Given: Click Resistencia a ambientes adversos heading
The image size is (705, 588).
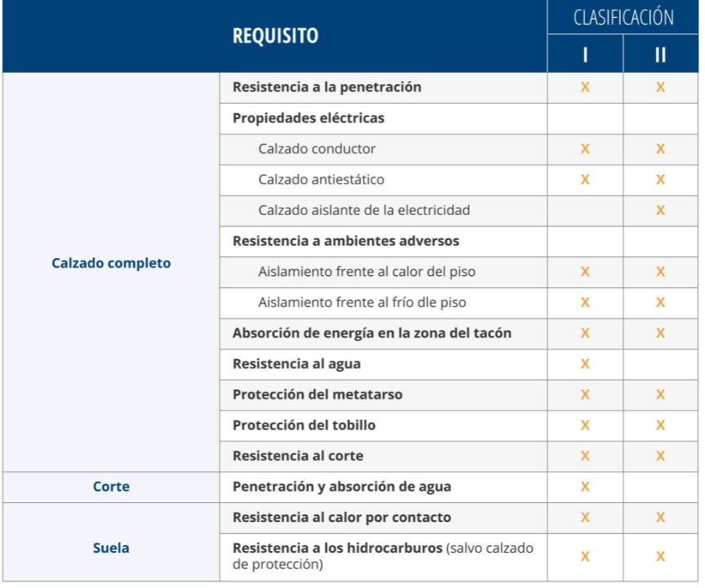Looking at the screenshot, I should coord(346,241).
